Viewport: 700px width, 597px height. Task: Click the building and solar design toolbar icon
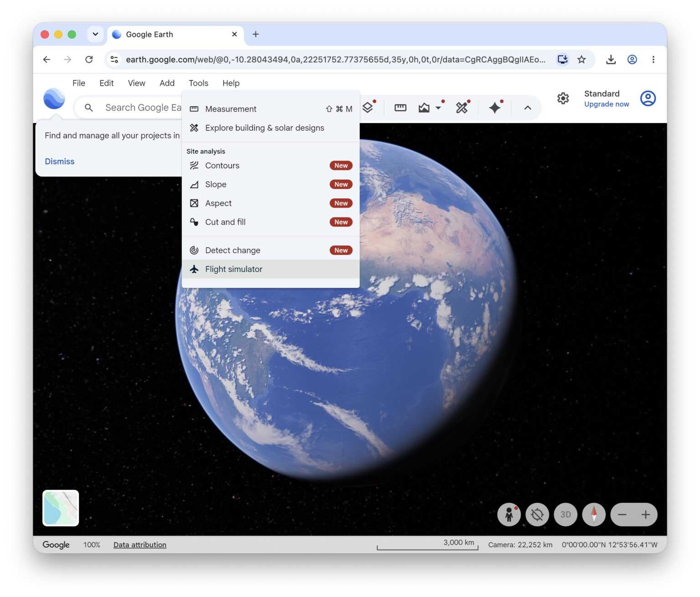click(x=462, y=107)
